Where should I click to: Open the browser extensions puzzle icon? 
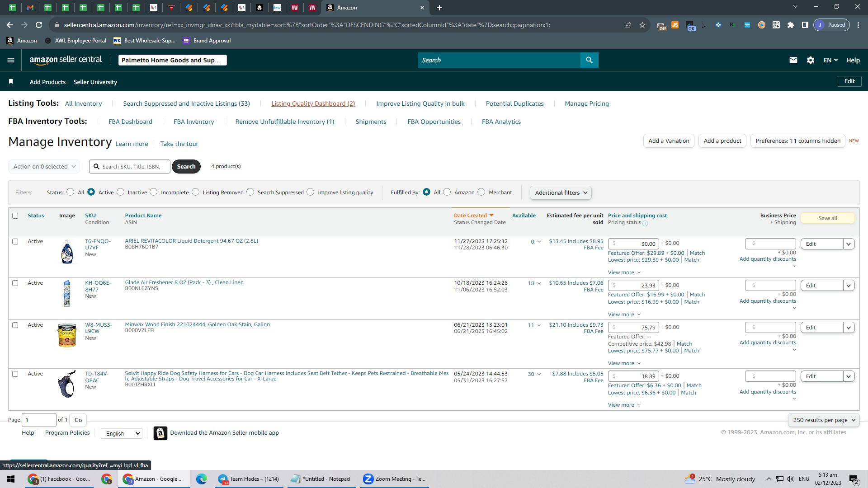791,25
